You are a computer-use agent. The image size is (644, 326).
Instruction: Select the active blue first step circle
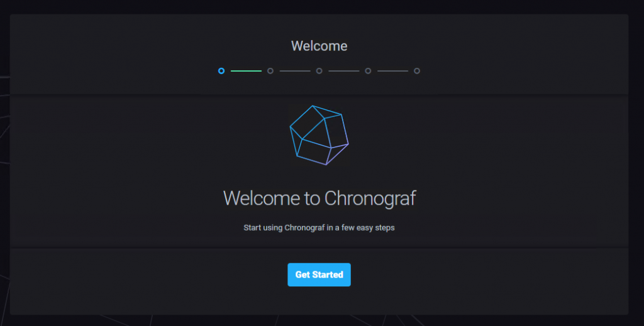tap(221, 71)
